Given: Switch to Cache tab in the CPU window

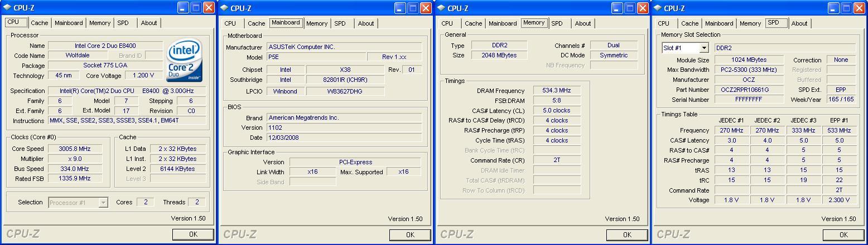Looking at the screenshot, I should 39,23.
